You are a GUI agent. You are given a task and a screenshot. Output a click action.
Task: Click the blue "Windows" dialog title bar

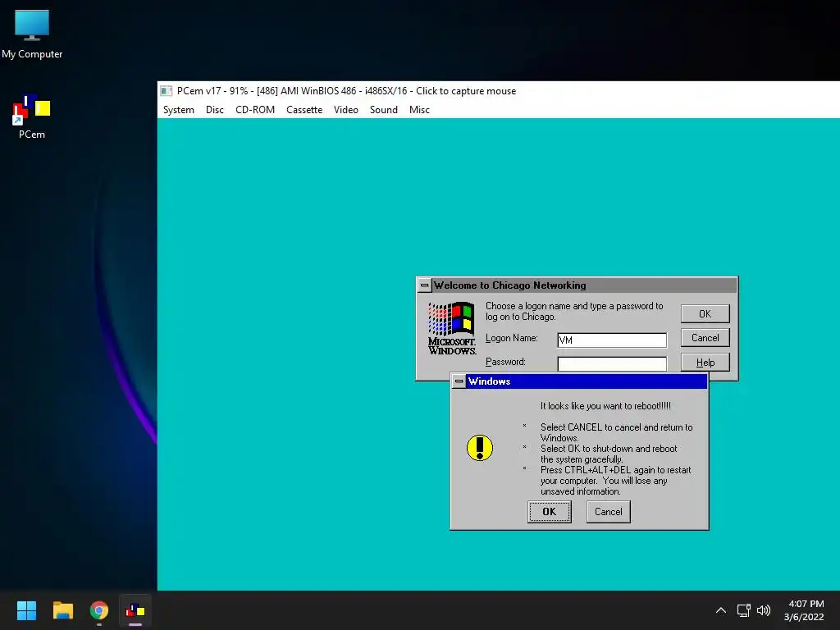(x=587, y=381)
